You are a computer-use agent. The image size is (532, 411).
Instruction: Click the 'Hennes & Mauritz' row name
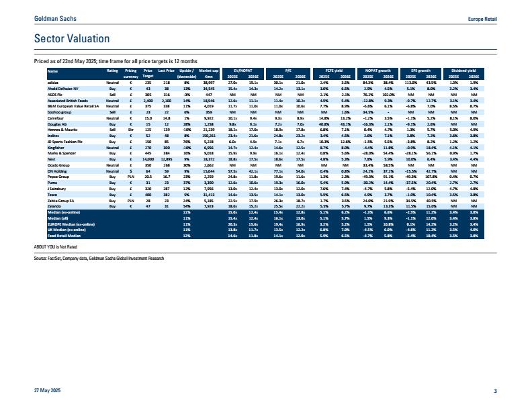[62, 130]
